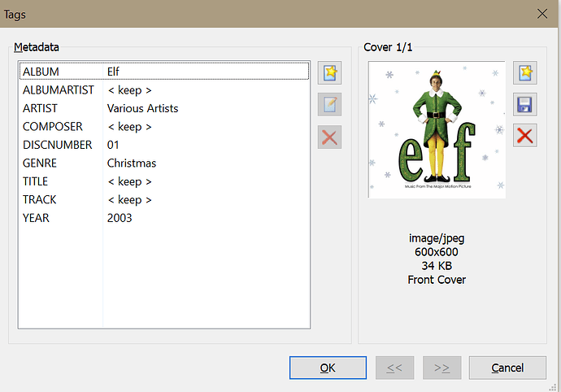This screenshot has height=392, width=561.
Task: Click the '< keep >' value for ALBUMARTIST
Action: click(129, 89)
